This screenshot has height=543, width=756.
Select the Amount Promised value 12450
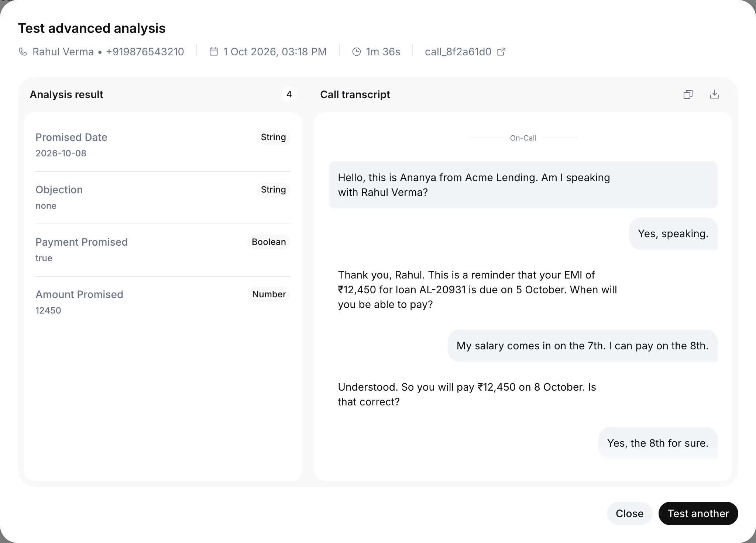tap(48, 310)
